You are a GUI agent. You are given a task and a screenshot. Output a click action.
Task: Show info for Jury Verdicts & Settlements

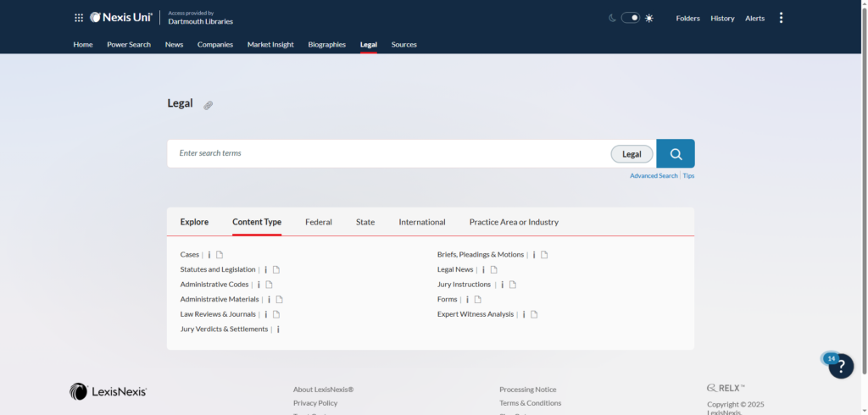tap(278, 329)
